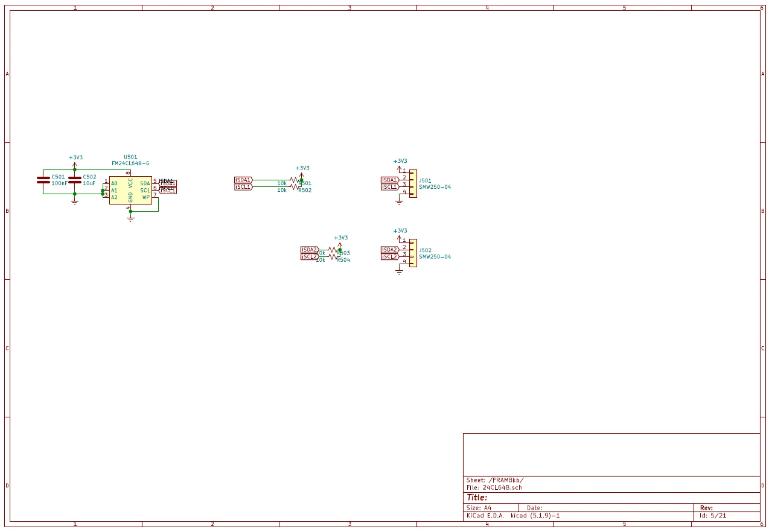Click the A0 pin name on U501

click(x=114, y=183)
